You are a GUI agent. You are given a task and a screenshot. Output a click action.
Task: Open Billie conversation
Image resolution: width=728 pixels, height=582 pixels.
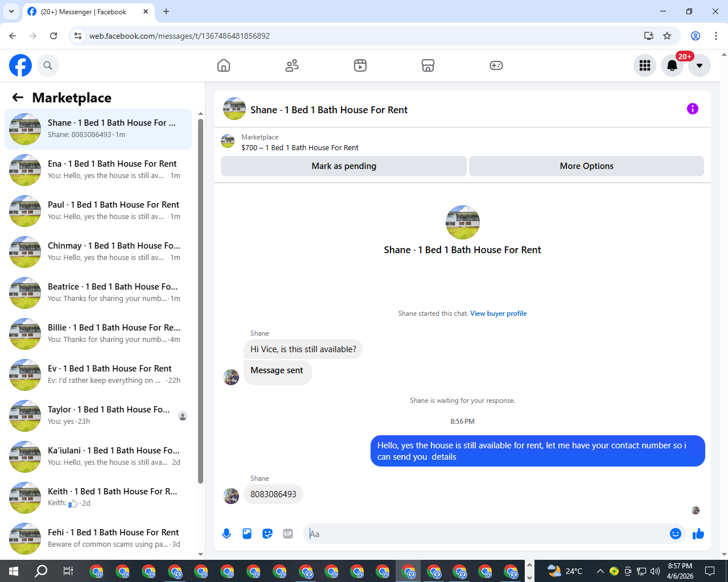[98, 334]
